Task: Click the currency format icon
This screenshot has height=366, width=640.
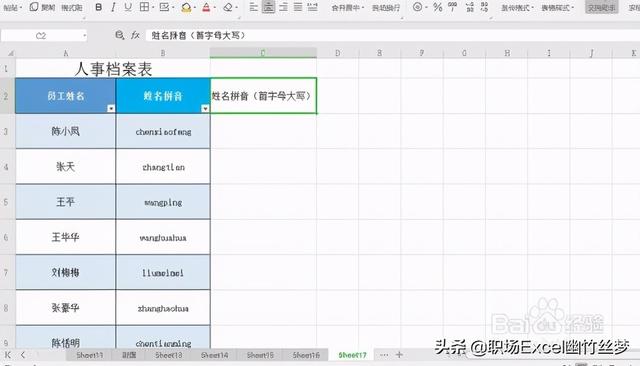Action: click(418, 7)
